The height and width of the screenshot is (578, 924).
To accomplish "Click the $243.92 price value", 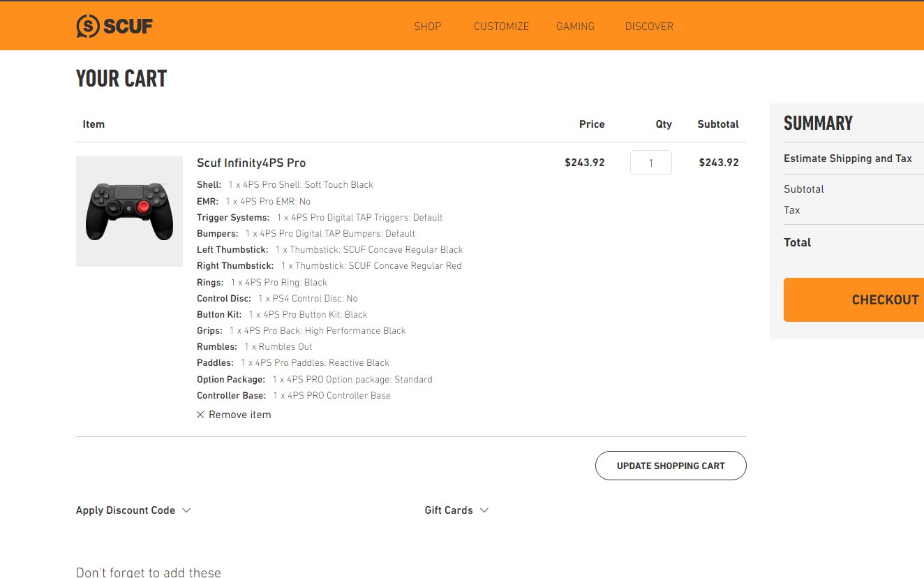I will (x=585, y=163).
